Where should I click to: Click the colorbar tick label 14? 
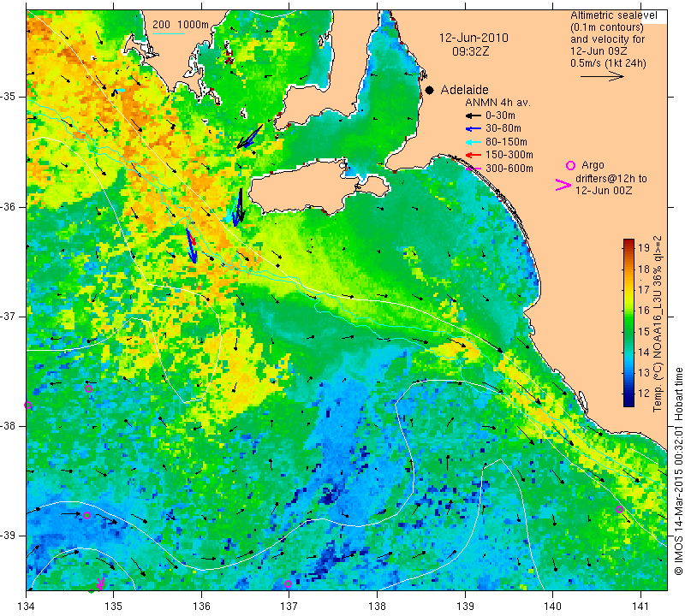(x=644, y=352)
